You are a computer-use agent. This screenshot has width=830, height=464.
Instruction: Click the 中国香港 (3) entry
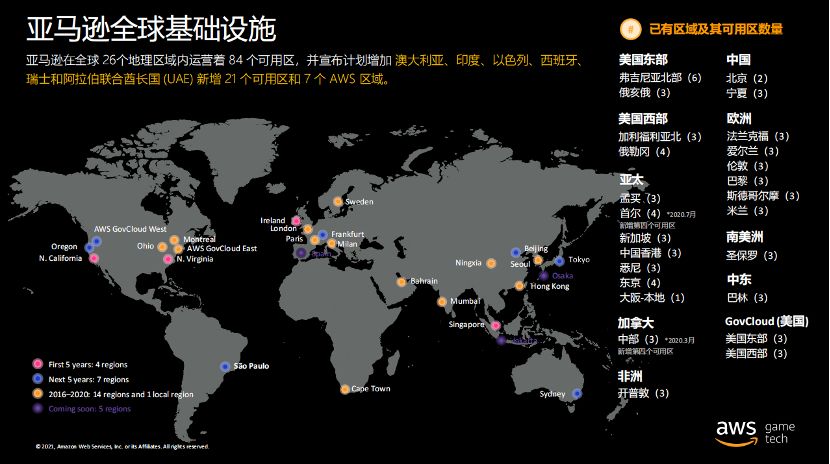click(x=651, y=253)
